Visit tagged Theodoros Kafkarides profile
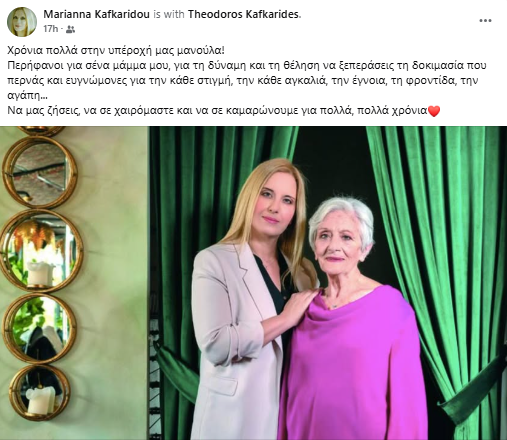 pyautogui.click(x=244, y=14)
